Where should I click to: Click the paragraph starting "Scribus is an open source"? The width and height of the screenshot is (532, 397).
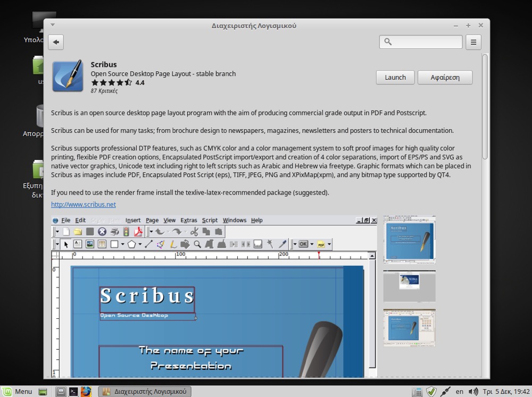[x=239, y=113]
